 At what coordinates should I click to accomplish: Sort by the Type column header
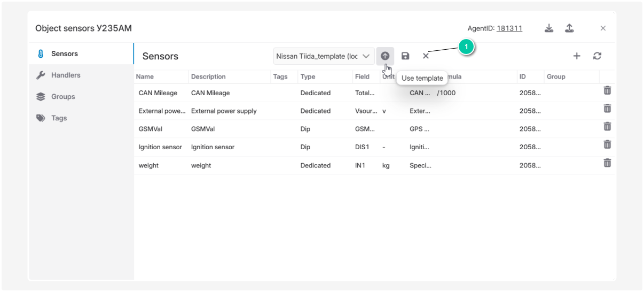click(x=308, y=77)
